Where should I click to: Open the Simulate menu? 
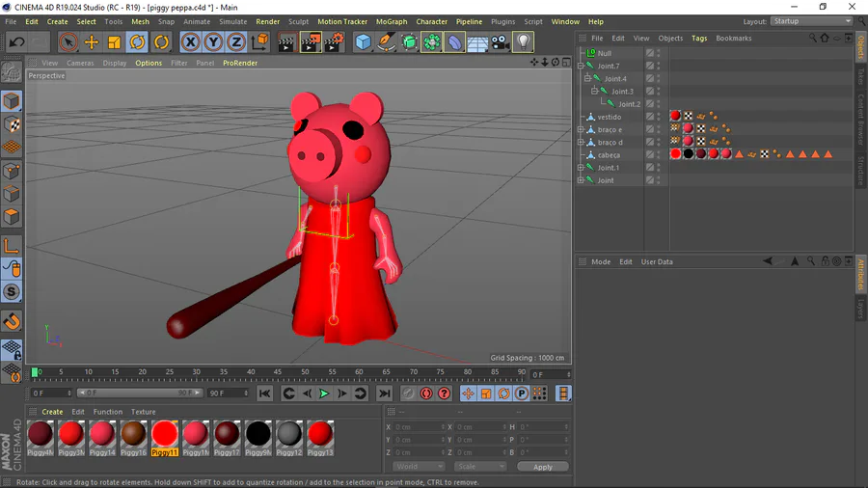[232, 21]
